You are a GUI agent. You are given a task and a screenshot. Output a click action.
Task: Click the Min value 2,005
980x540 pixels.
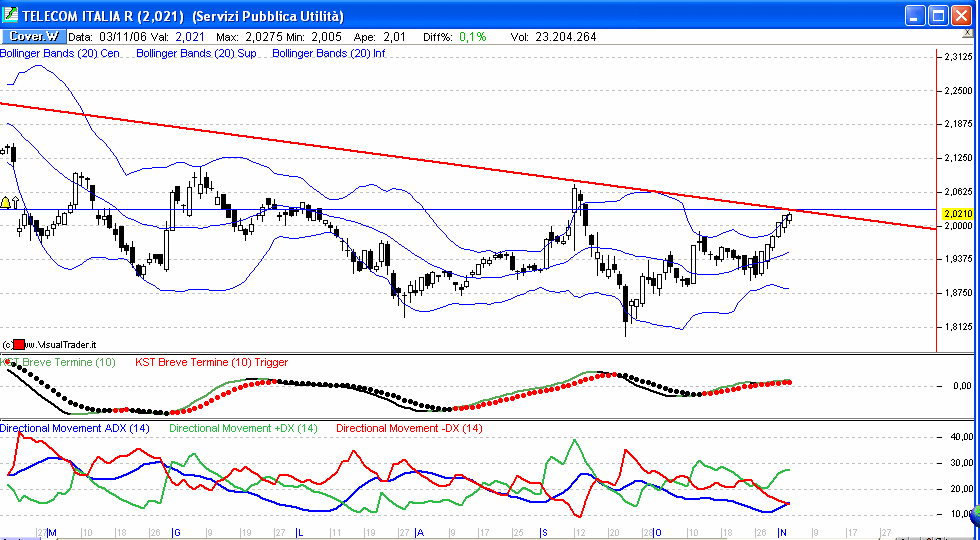(x=325, y=37)
